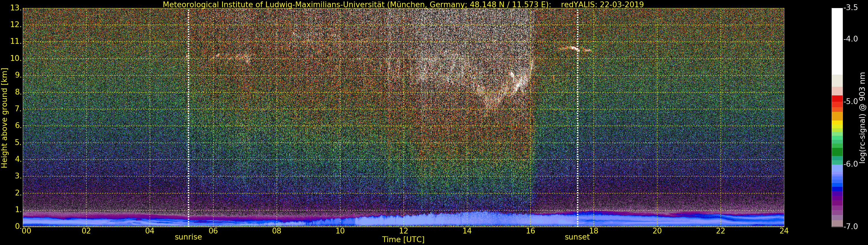Image resolution: width=868 pixels, height=245 pixels.
Task: Click the '0.' height axis tick
Action: tap(18, 226)
